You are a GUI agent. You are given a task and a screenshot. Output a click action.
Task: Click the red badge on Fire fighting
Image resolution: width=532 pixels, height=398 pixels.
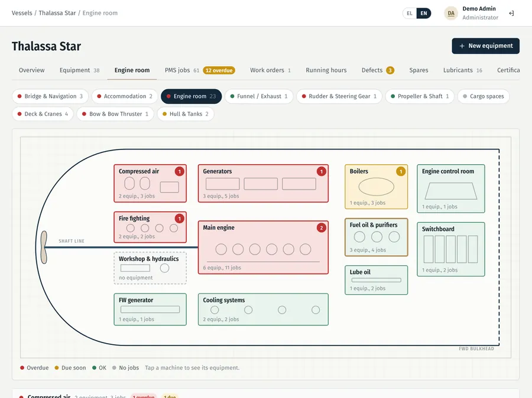tap(180, 218)
